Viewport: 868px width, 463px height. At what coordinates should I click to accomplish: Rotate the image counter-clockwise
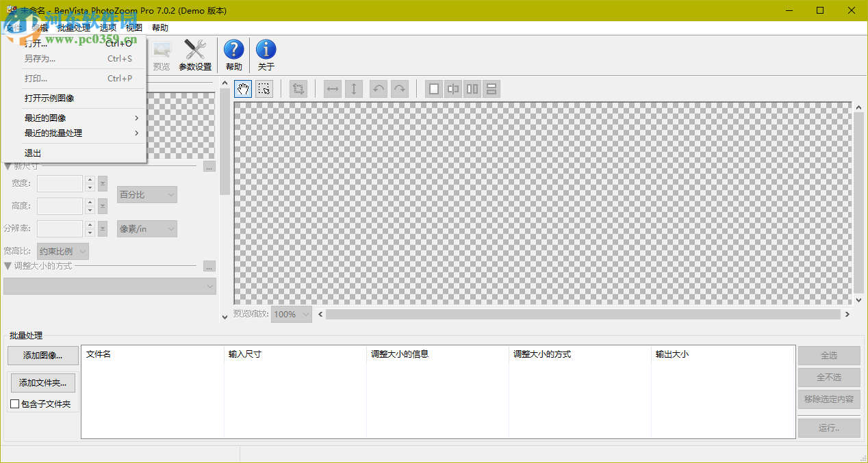point(379,89)
